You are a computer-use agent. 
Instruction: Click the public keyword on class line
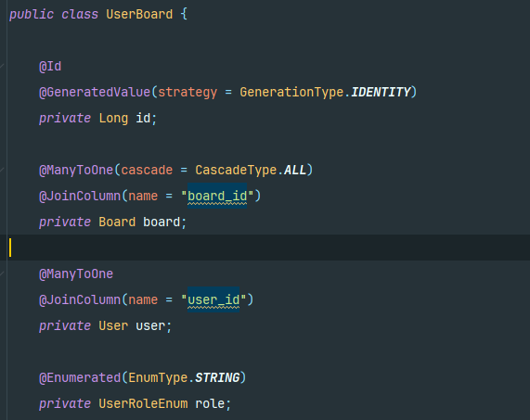coord(32,14)
